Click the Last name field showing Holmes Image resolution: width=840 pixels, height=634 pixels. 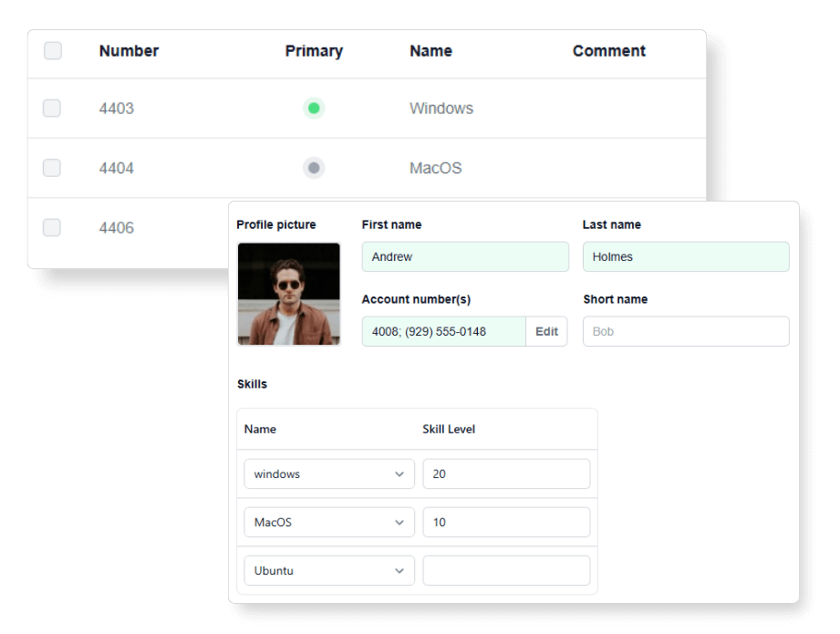tap(686, 256)
